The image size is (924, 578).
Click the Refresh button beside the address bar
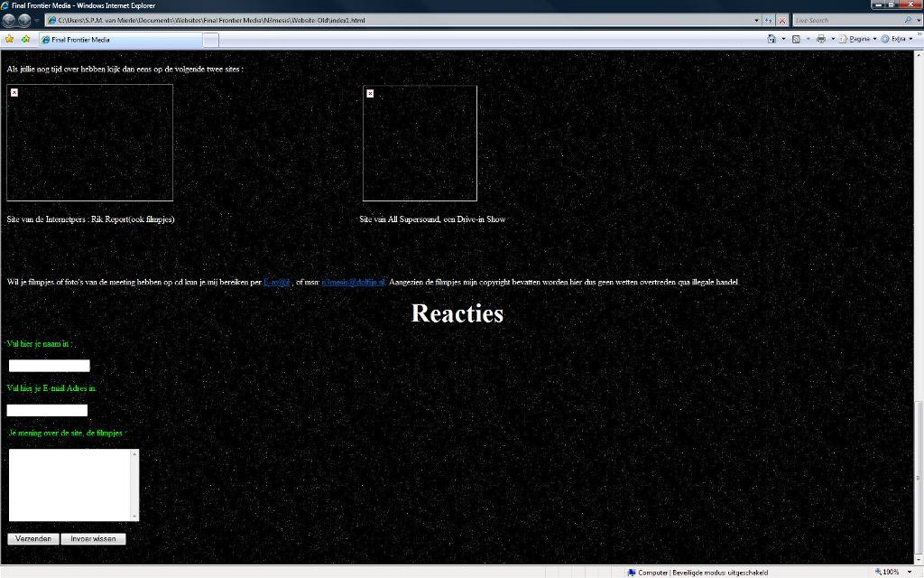click(x=769, y=20)
